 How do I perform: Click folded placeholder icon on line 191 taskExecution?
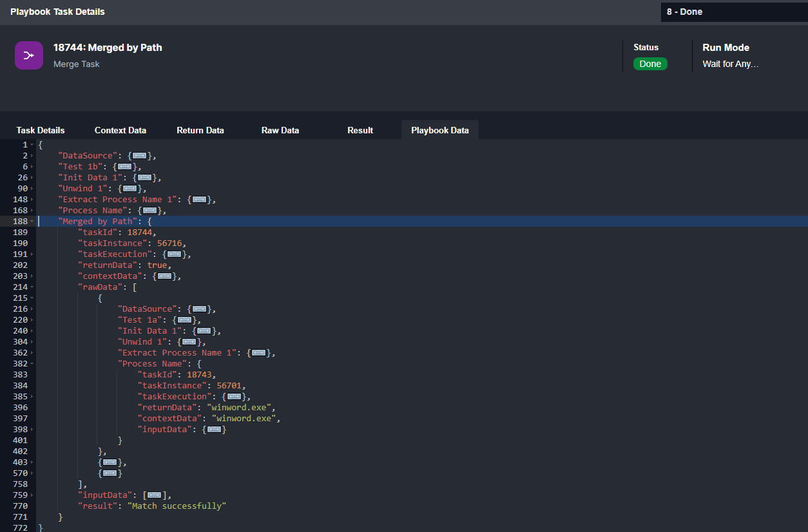(x=175, y=254)
